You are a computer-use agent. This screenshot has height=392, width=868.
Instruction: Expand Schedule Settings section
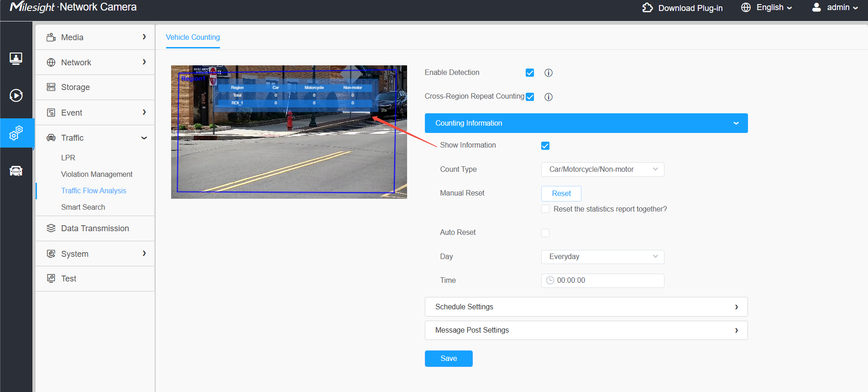click(x=586, y=307)
